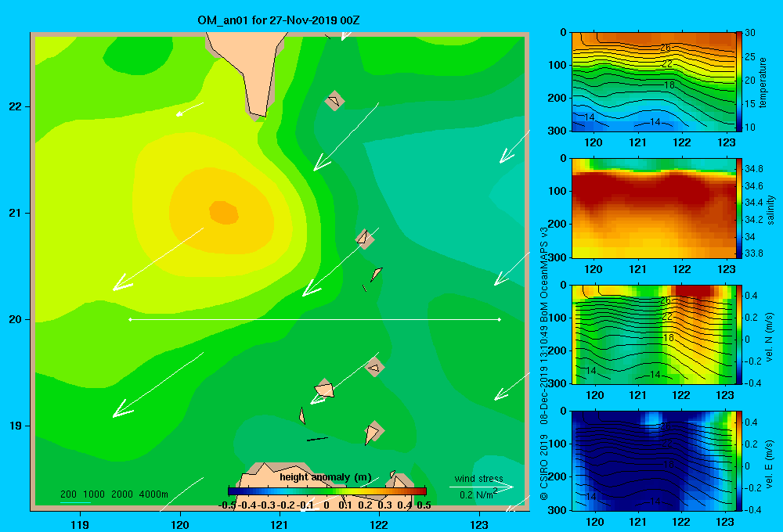Click the vel. N color bar

click(739, 334)
